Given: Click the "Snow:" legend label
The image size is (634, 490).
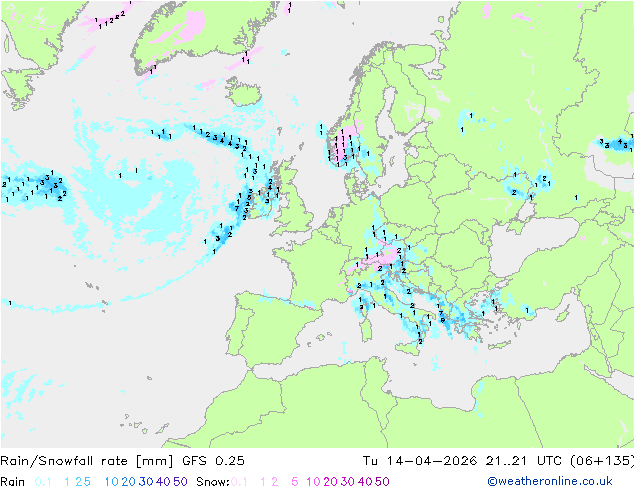Looking at the screenshot, I should coord(213,482).
